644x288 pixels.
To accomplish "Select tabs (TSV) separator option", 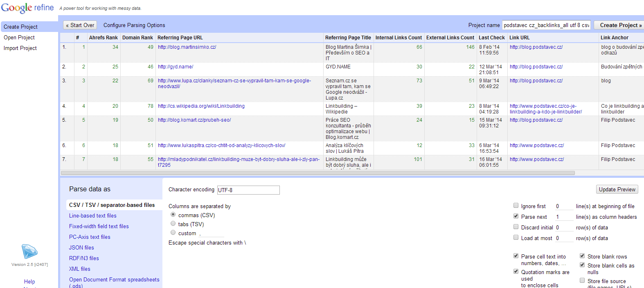I will [x=173, y=224].
